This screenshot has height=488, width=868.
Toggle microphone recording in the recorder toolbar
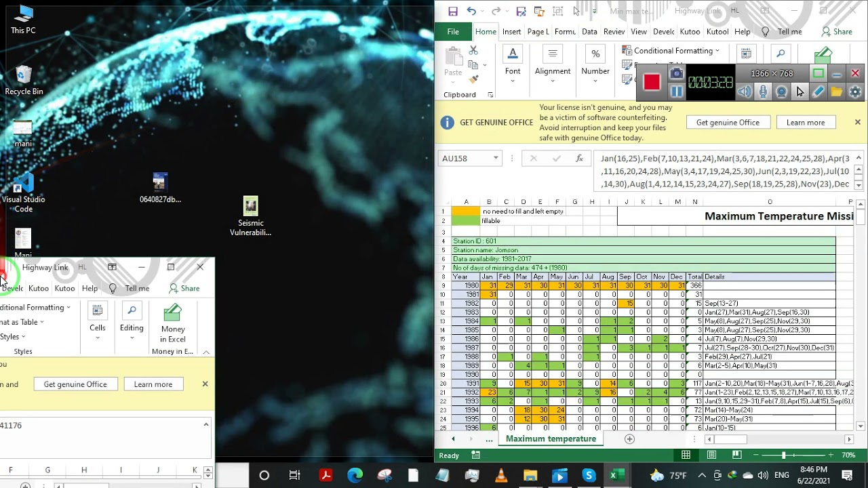coord(763,91)
